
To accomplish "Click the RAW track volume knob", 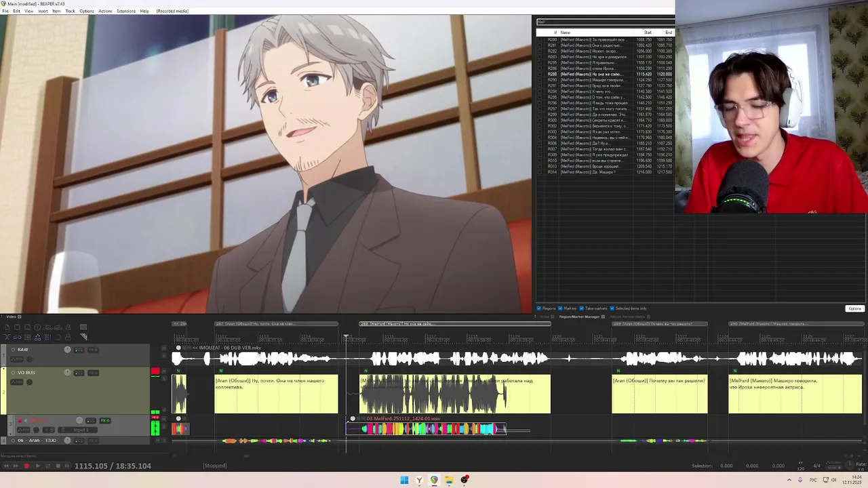I will tap(67, 350).
